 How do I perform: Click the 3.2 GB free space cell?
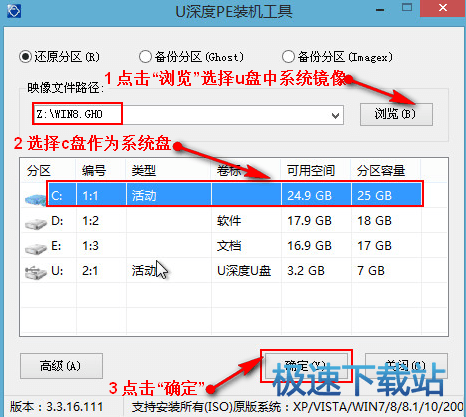click(306, 271)
